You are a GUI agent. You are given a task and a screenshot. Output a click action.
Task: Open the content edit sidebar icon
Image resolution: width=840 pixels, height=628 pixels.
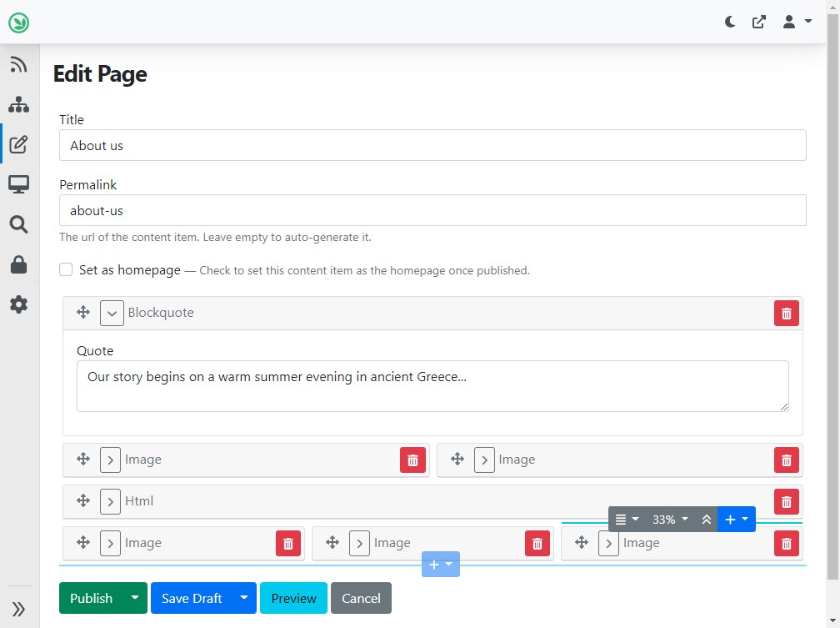18,143
